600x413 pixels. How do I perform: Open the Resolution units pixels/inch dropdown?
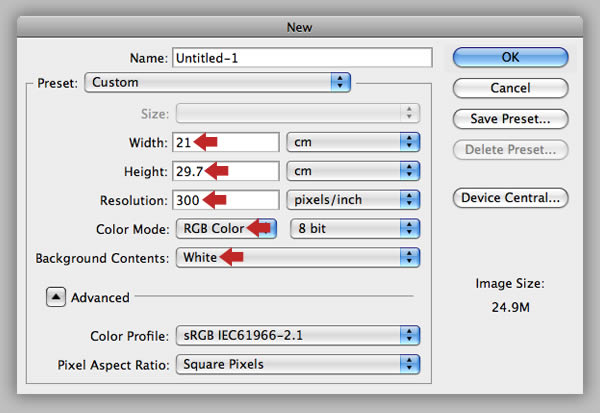pyautogui.click(x=353, y=200)
